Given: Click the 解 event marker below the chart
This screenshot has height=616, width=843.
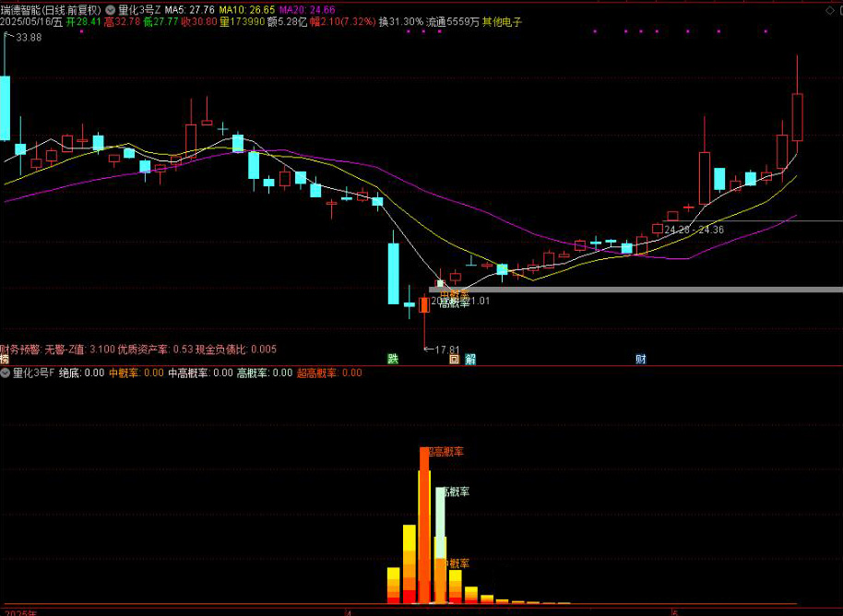Looking at the screenshot, I should [470, 359].
